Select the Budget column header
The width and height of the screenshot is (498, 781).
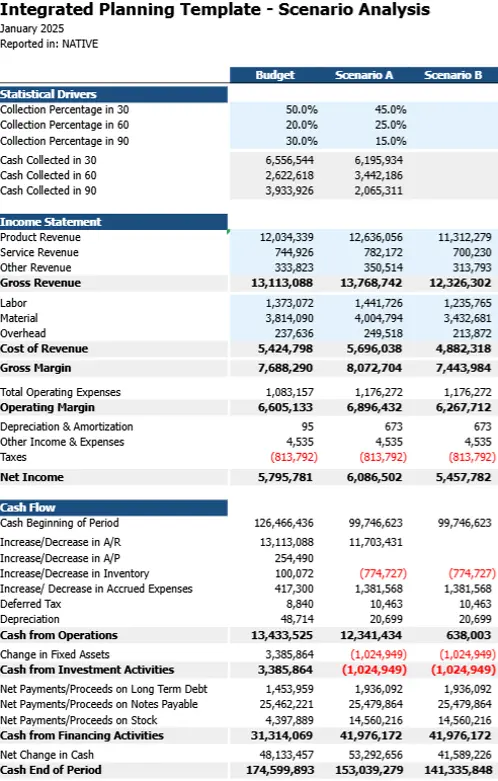(x=275, y=75)
